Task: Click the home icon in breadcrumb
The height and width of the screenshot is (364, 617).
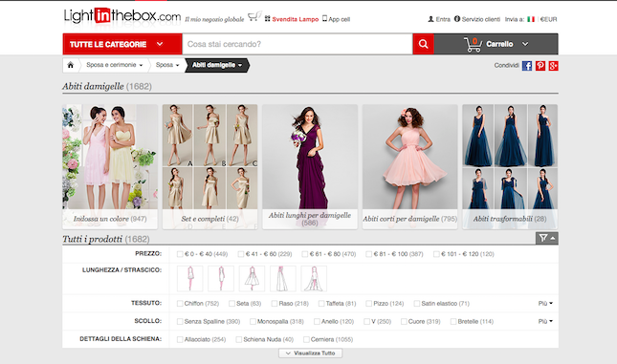Action: click(71, 65)
